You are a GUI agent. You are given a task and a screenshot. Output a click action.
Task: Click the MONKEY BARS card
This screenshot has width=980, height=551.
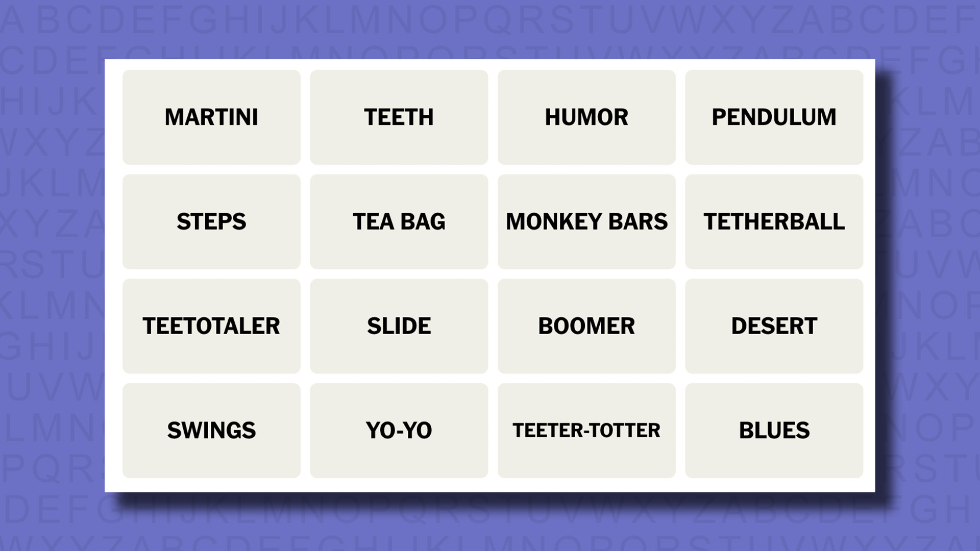586,221
